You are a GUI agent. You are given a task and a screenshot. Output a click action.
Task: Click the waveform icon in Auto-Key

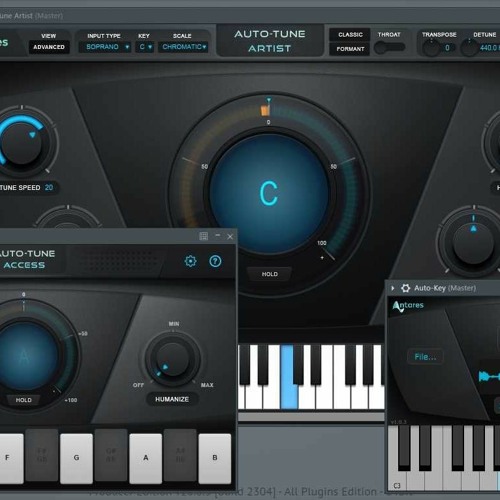click(x=489, y=376)
